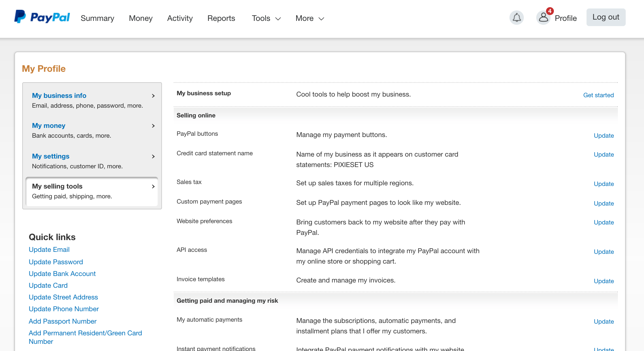Update PayPal buttons

coord(604,136)
